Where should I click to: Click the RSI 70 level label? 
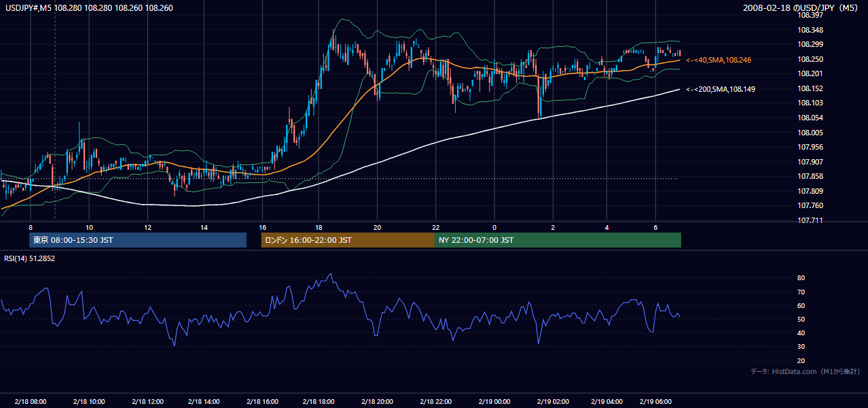tap(801, 292)
